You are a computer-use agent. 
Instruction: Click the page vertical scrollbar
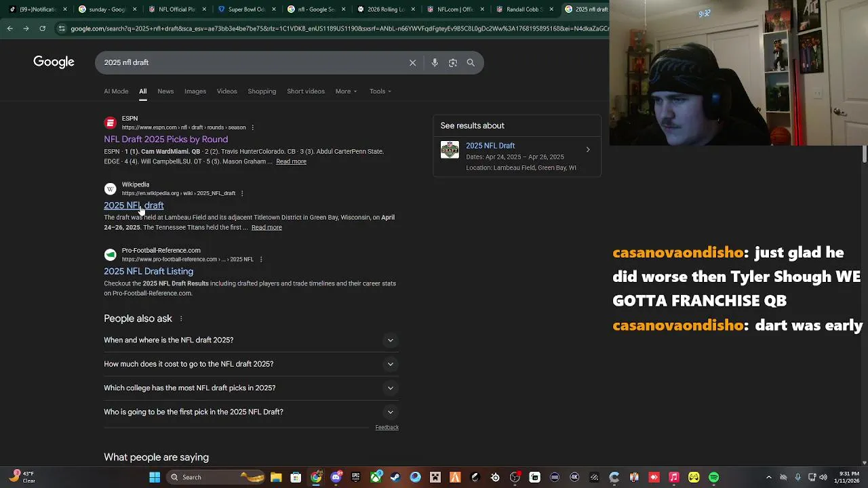point(865,154)
